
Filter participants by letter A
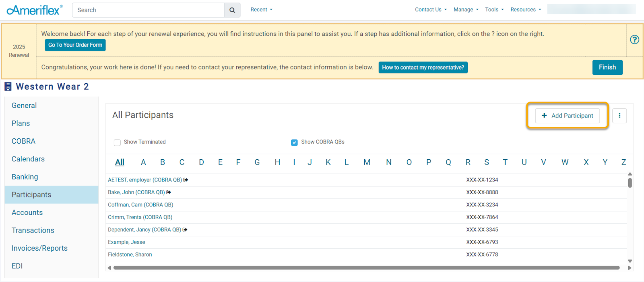(143, 162)
